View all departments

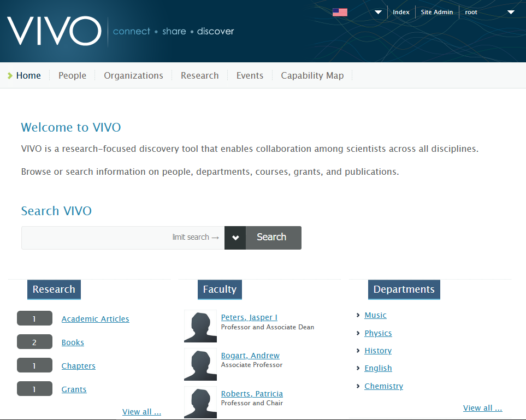pos(482,408)
